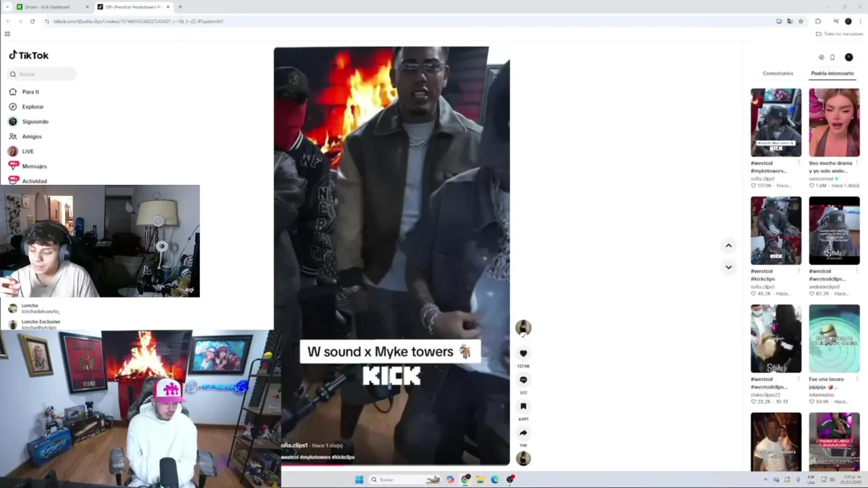Open the 'Fue una locura jajajaja' thumbnail
This screenshot has height=488, width=868.
(834, 338)
